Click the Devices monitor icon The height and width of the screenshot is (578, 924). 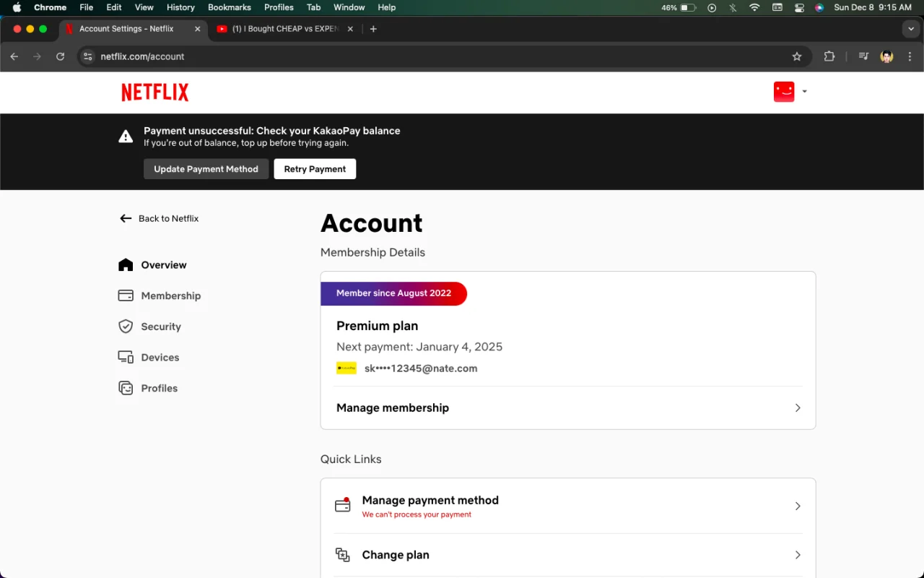[x=126, y=357]
